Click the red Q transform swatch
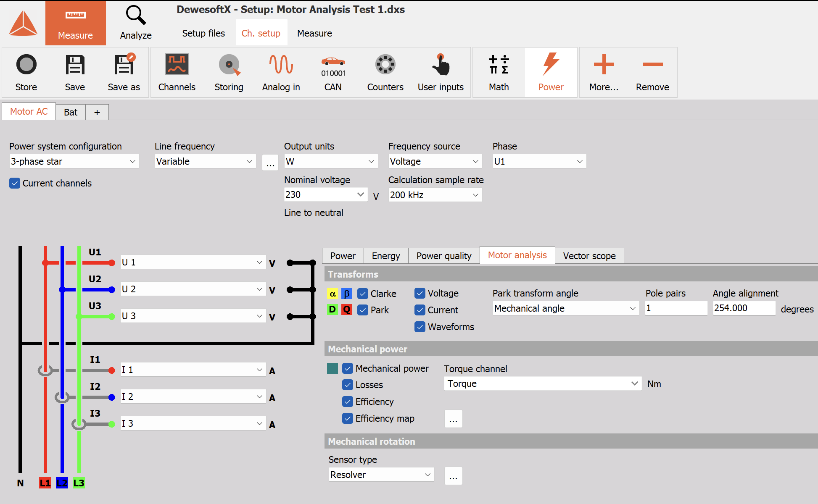This screenshot has height=504, width=818. (x=347, y=310)
